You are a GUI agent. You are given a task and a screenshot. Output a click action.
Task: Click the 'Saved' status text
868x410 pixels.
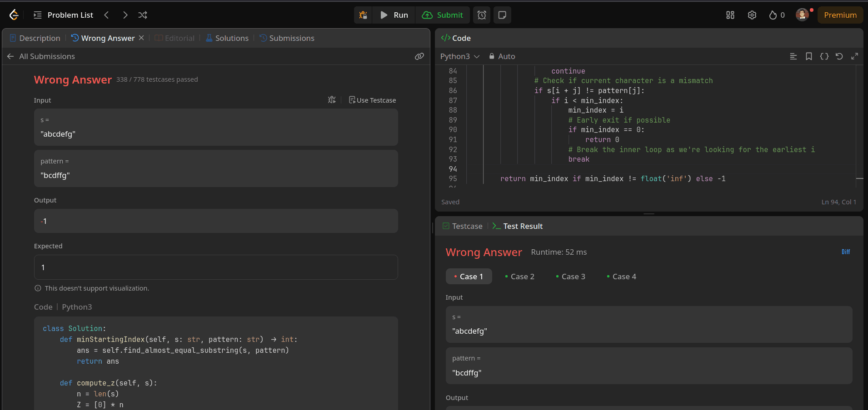coord(450,202)
